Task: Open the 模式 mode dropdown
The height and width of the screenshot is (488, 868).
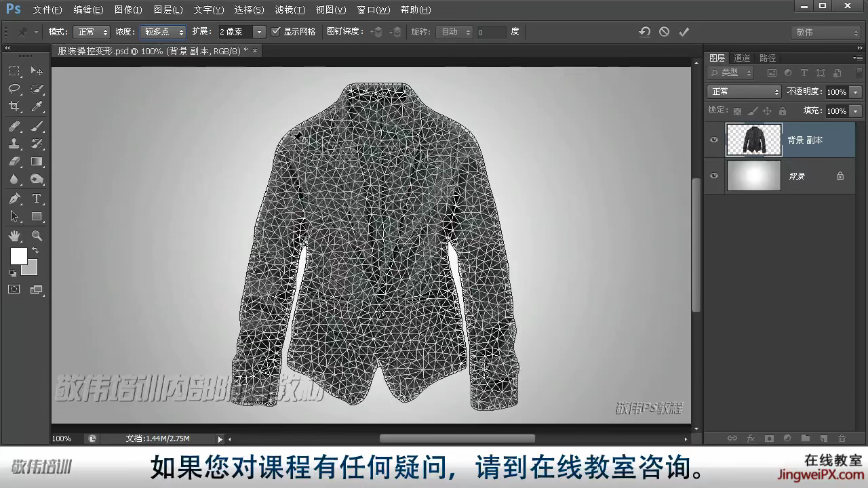Action: coord(92,32)
